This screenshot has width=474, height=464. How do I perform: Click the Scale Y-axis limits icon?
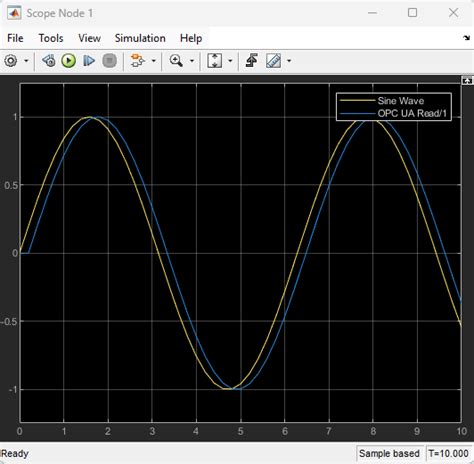coord(214,61)
